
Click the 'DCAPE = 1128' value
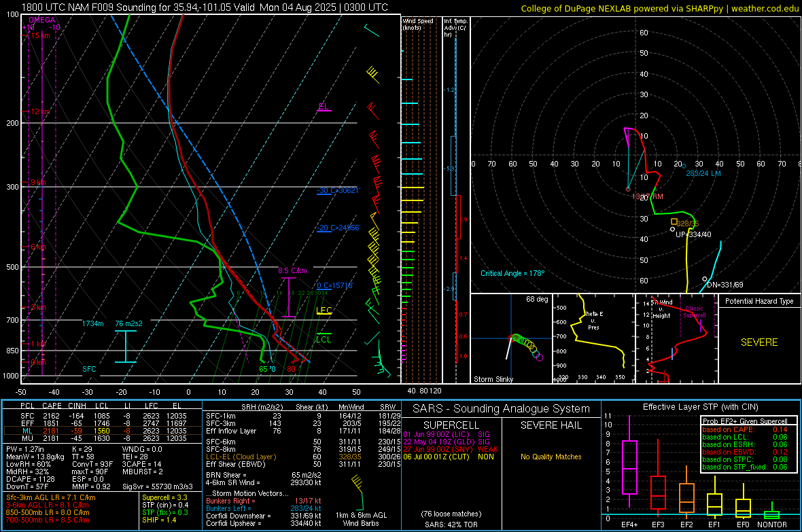30,479
